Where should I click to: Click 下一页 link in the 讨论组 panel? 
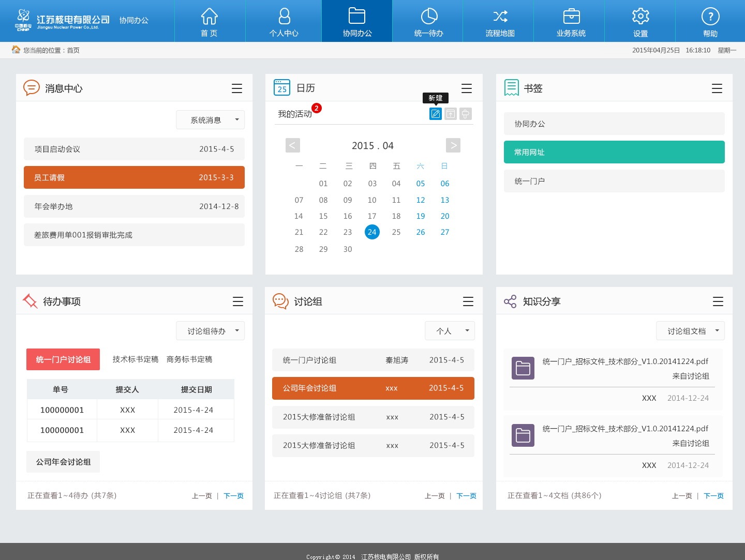tap(466, 495)
